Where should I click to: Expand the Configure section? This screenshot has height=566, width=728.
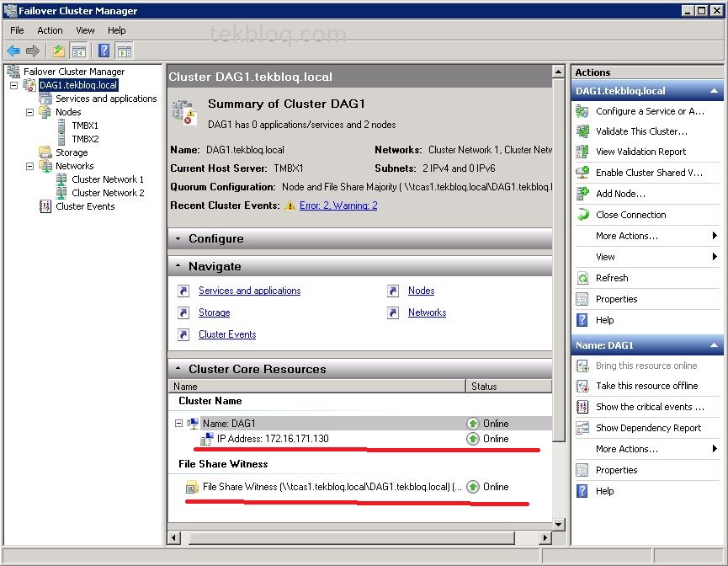pyautogui.click(x=178, y=239)
